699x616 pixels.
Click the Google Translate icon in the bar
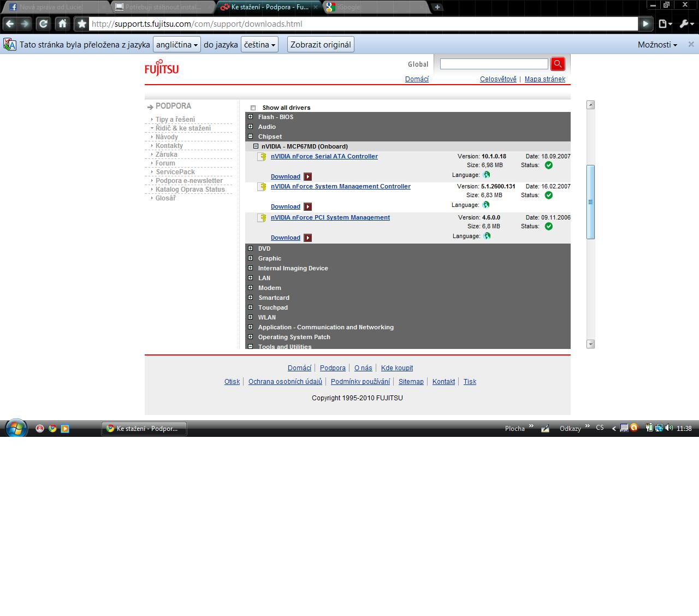10,45
